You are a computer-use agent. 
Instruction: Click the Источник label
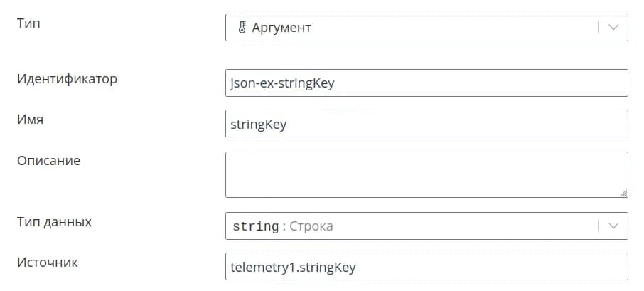click(x=47, y=262)
